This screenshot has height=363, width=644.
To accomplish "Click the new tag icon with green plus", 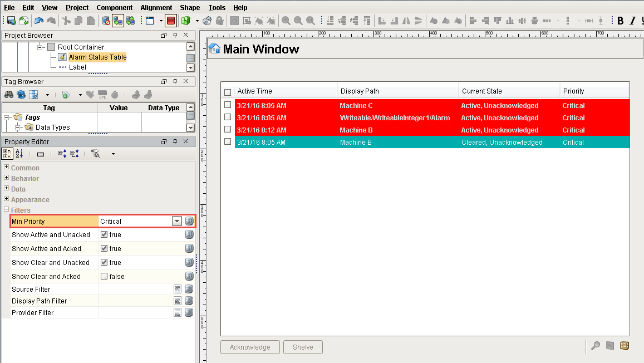I will coord(66,95).
